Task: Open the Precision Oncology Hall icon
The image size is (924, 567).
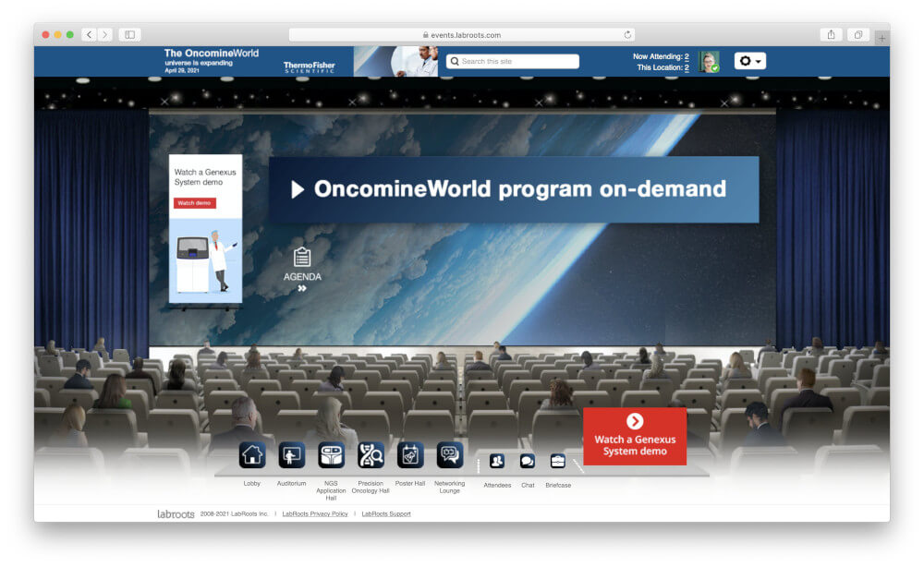Action: (x=371, y=455)
